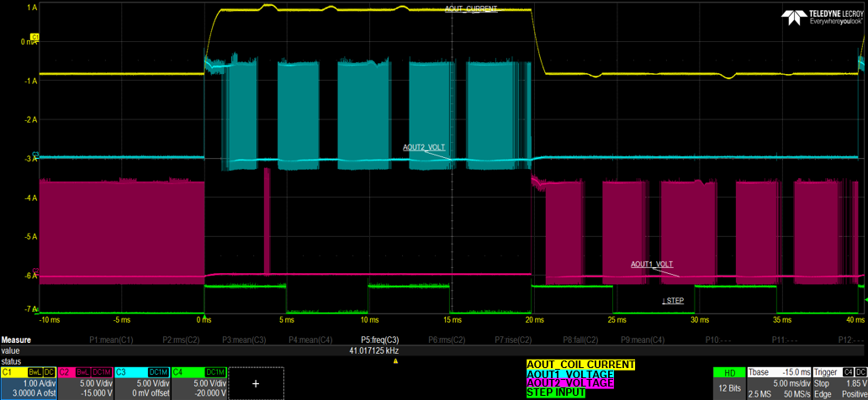
Task: Click the C1 ground level marker
Action: (35, 36)
